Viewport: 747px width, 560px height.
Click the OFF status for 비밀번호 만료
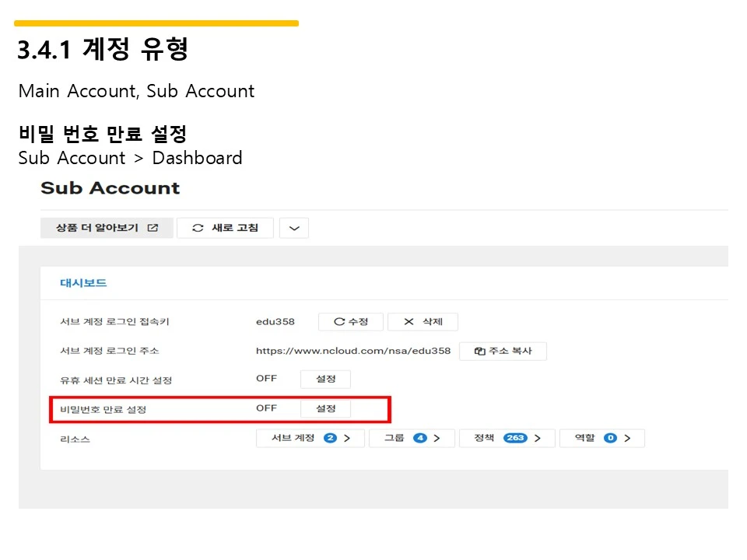pos(266,408)
